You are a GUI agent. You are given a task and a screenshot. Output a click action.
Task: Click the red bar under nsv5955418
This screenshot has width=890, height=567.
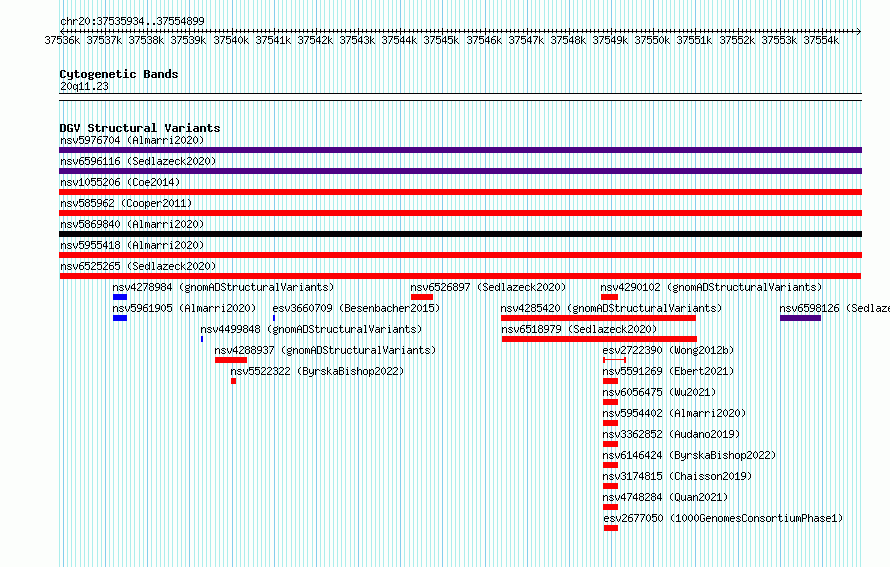click(x=460, y=255)
